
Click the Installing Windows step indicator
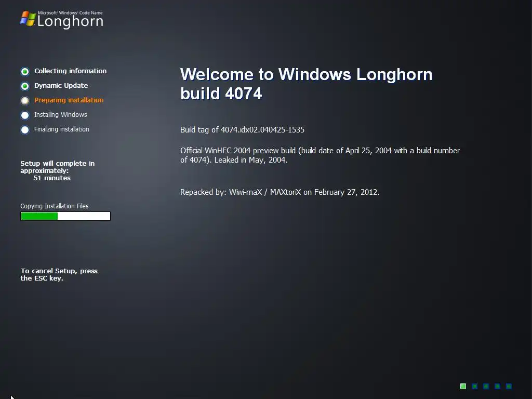coord(25,115)
